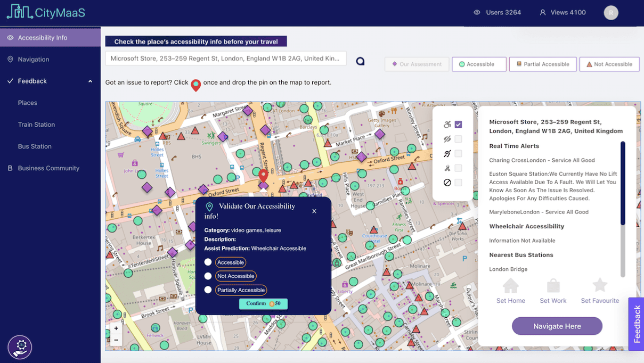Image resolution: width=644 pixels, height=363 pixels.
Task: Zoom out the map with minus
Action: click(116, 340)
